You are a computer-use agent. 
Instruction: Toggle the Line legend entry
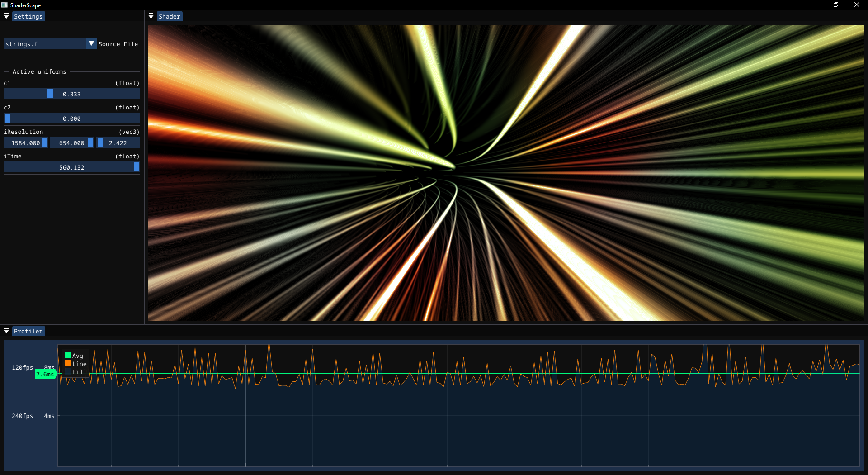tap(76, 364)
